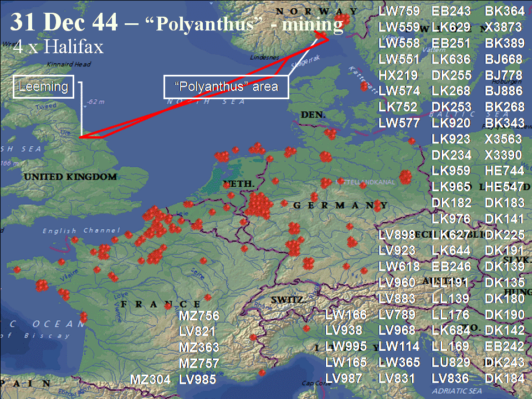
Task: Select serial BJ886
Action: 504,91
